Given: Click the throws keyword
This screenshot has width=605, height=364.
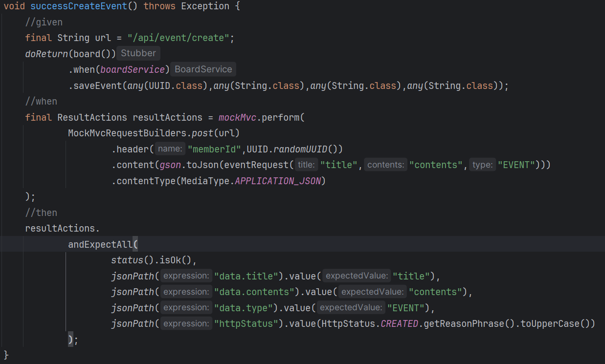Looking at the screenshot, I should [x=159, y=6].
